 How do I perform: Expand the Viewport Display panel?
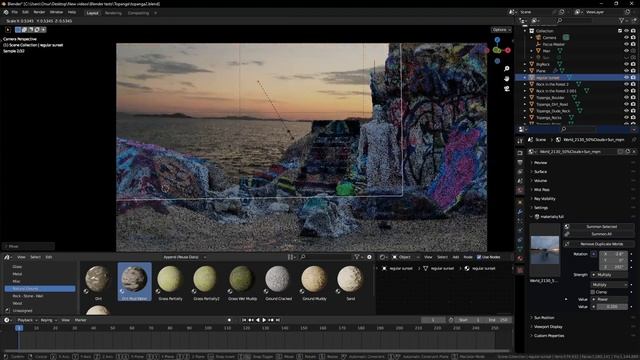(x=548, y=327)
